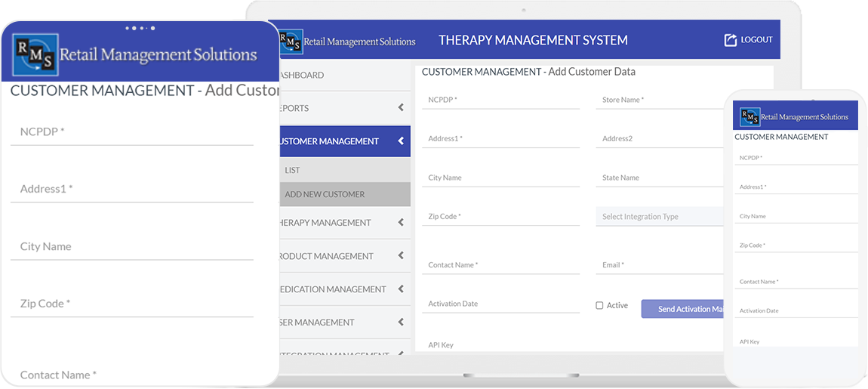Screen dimensions: 868x389
Task: Expand the User Management chevron
Action: pos(401,322)
